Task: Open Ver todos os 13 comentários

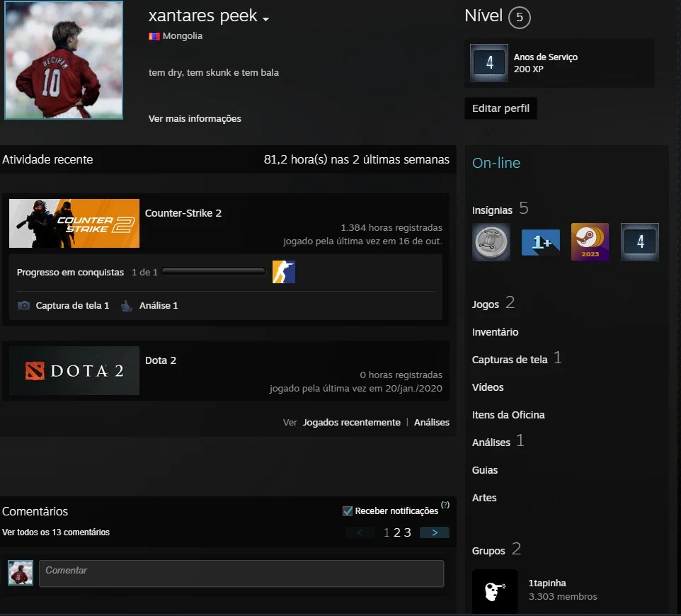Action: 56,532
